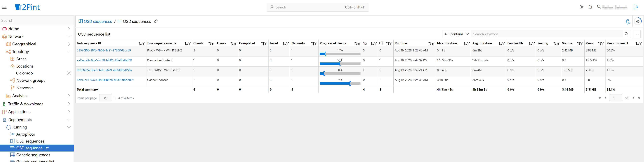644x162 pixels.
Task: Open the notifications bell
Action: click(590, 7)
